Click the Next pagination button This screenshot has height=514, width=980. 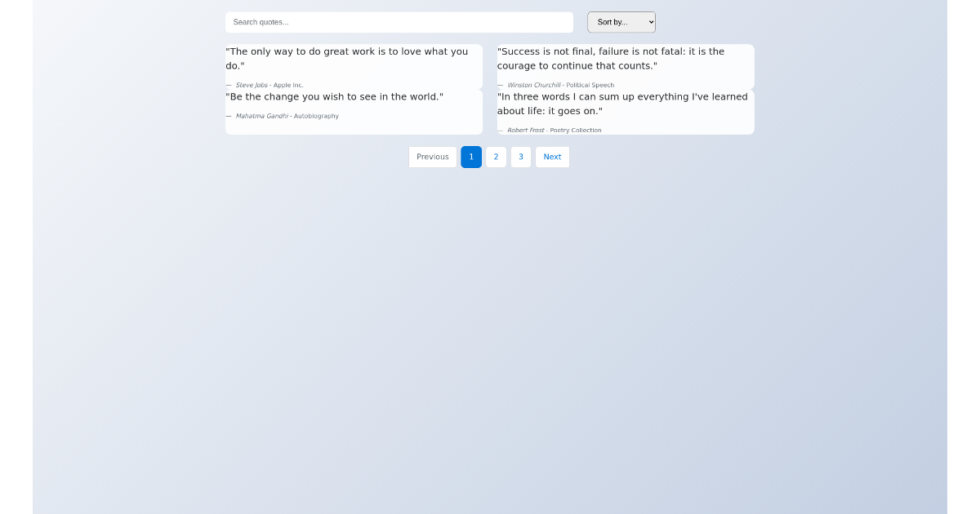552,157
